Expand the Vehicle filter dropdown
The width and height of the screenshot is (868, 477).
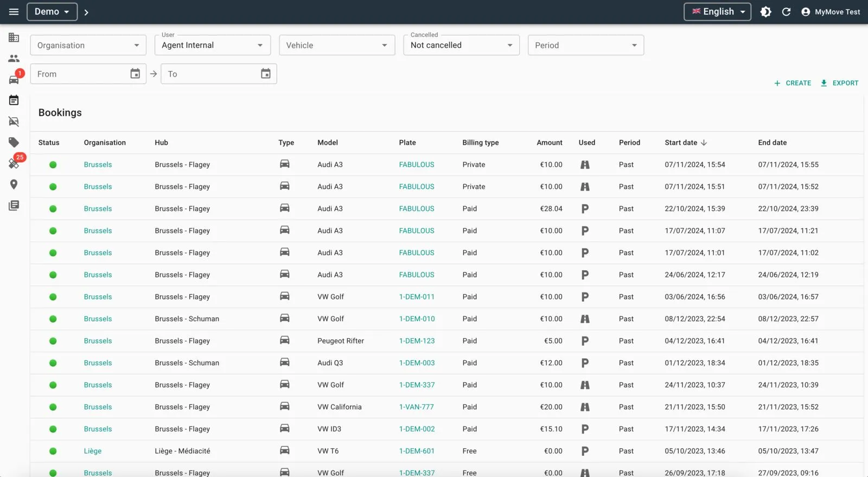(x=337, y=45)
